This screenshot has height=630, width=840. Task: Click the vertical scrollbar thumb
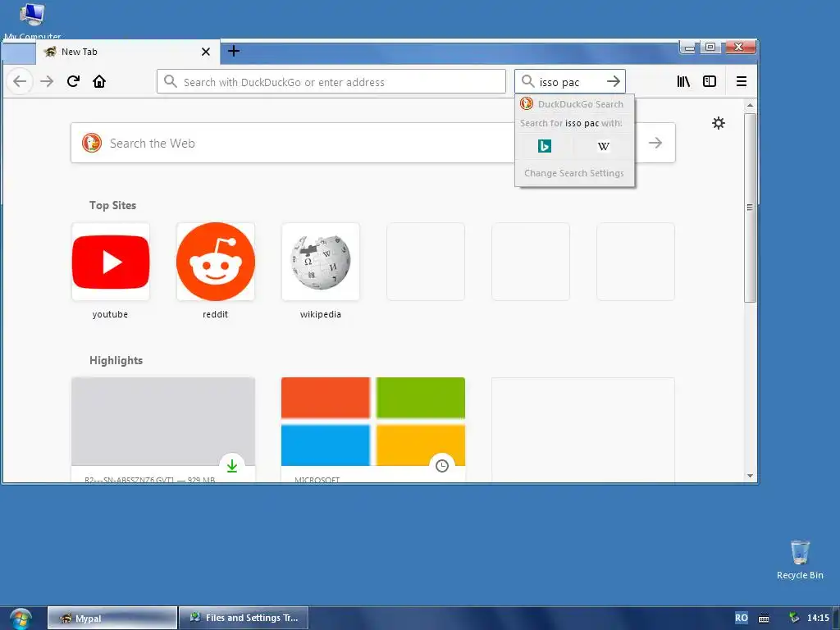click(750, 208)
